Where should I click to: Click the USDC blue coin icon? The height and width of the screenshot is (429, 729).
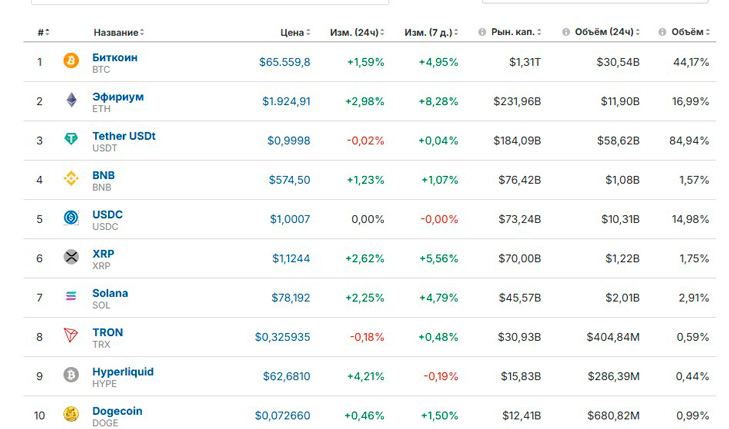[71, 217]
